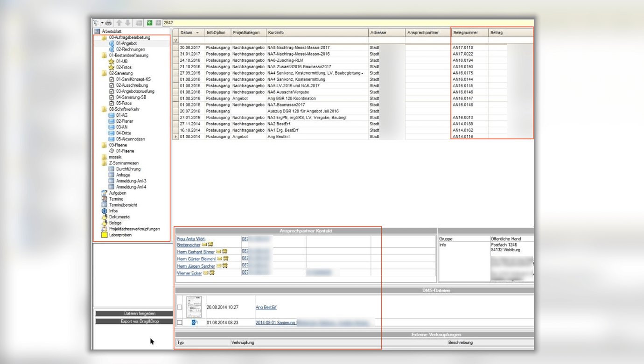Viewport: 644px width, 364px height.
Task: Open the 03-Angebotspruefung tree entry
Action: pyautogui.click(x=135, y=91)
